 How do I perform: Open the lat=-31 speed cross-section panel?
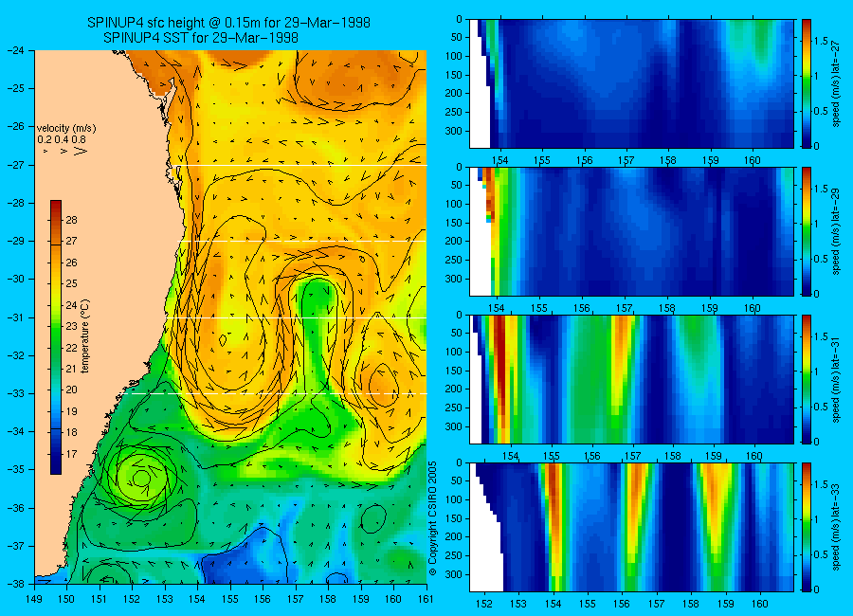coord(631,379)
